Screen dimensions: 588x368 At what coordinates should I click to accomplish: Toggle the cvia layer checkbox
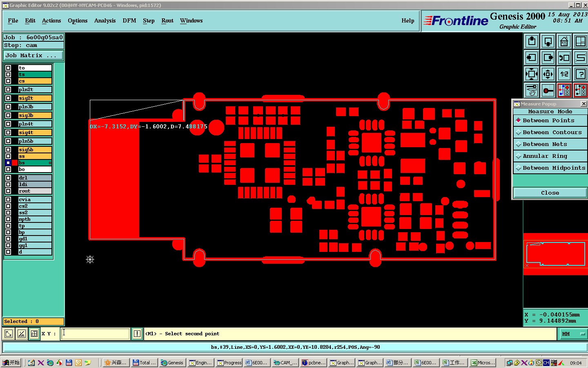pyautogui.click(x=8, y=200)
